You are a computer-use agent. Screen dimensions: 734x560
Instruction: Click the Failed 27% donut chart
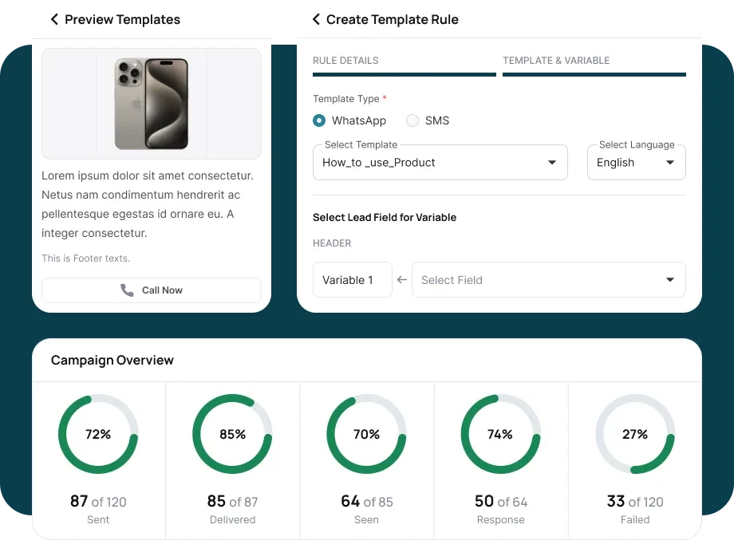pos(635,435)
